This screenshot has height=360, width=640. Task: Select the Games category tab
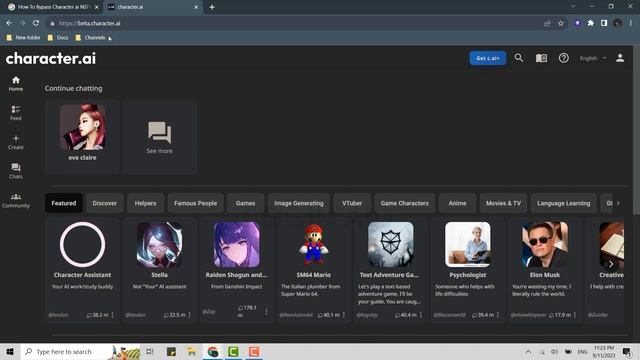(x=245, y=203)
